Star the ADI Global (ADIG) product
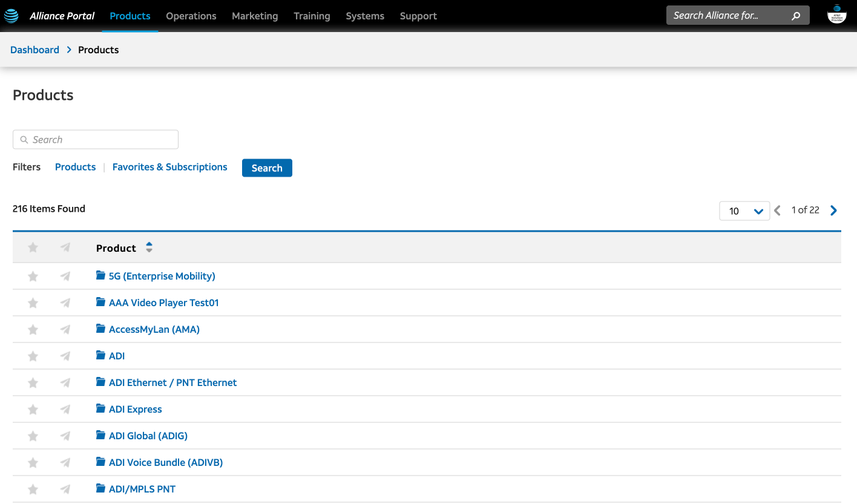 tap(33, 436)
